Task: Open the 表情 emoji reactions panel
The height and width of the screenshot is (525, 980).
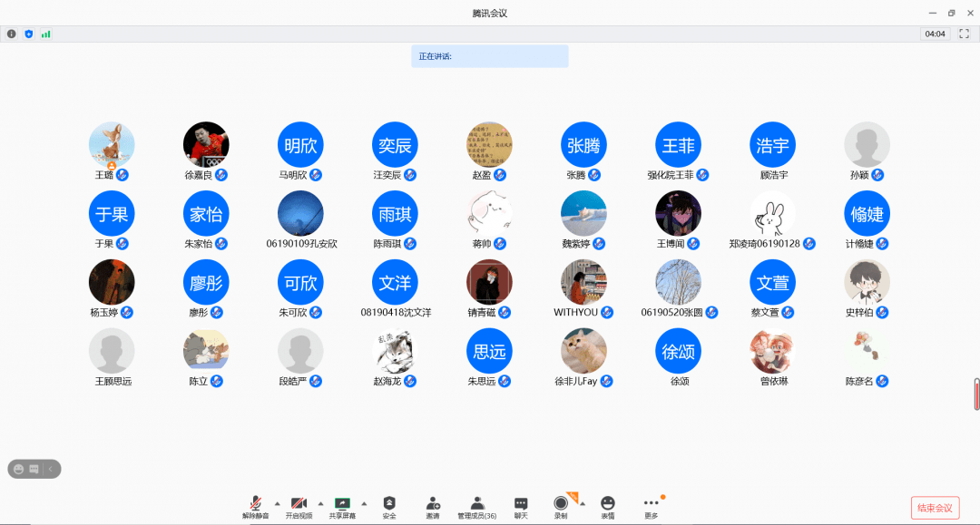Action: coord(607,504)
